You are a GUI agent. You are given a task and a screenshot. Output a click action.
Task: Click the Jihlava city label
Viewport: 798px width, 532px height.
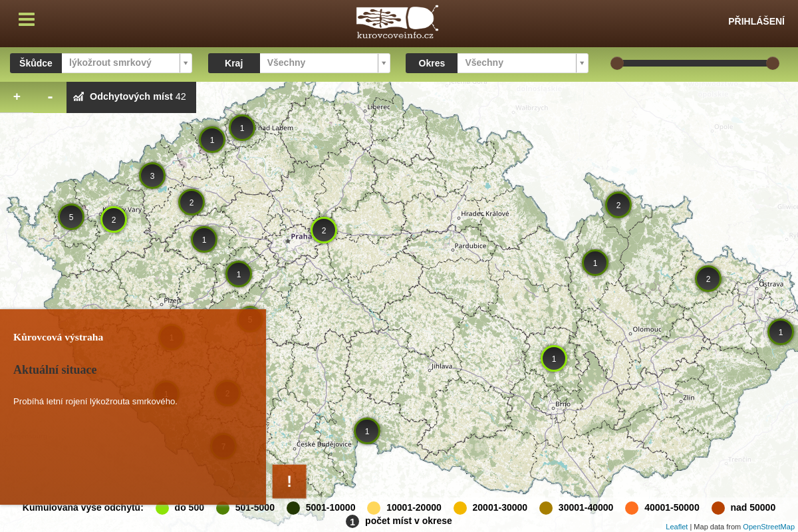coord(442,366)
